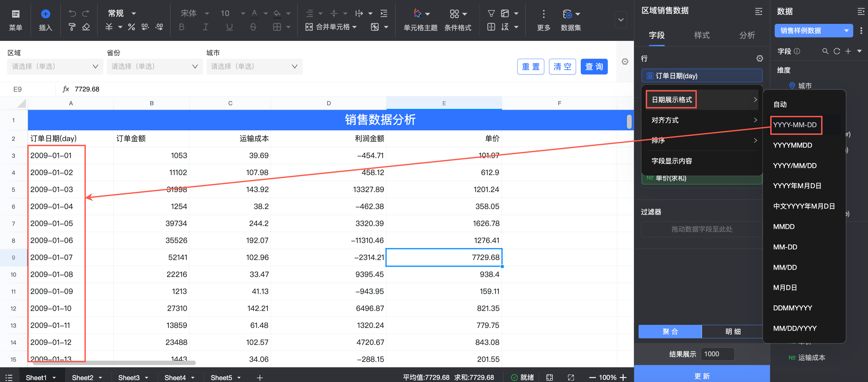Switch to the 样式 tab
Viewport: 868px width, 382px height.
tap(701, 35)
